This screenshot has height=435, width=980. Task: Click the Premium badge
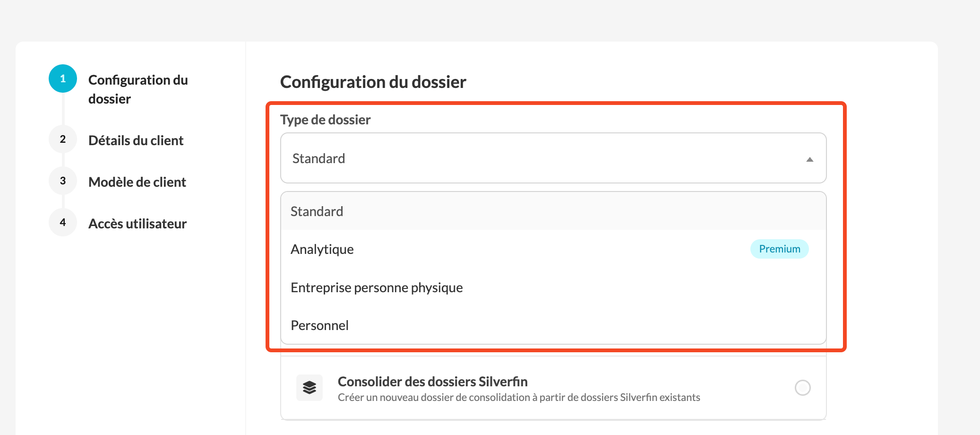[780, 249]
